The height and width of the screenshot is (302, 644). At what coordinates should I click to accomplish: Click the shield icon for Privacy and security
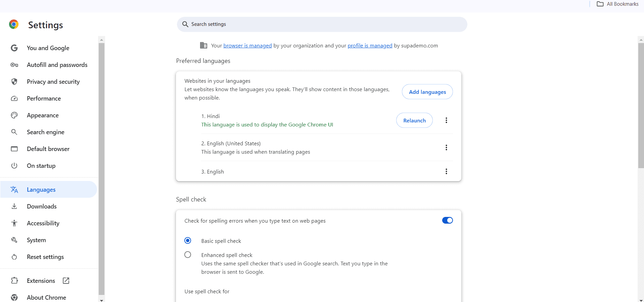(14, 81)
